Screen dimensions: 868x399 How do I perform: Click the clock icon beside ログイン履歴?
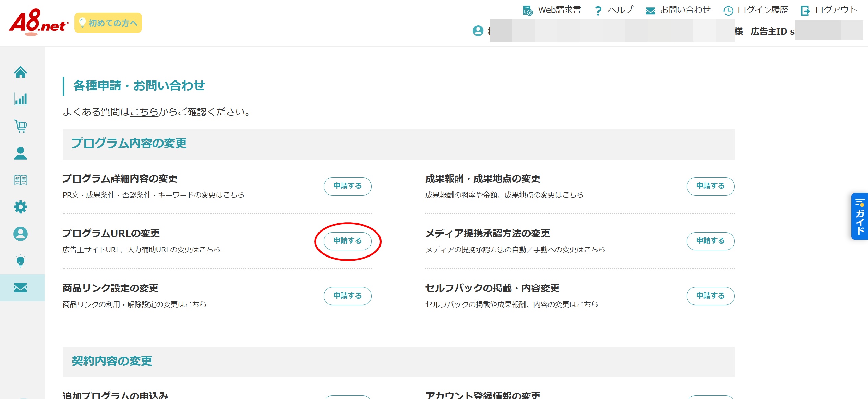[x=728, y=11]
